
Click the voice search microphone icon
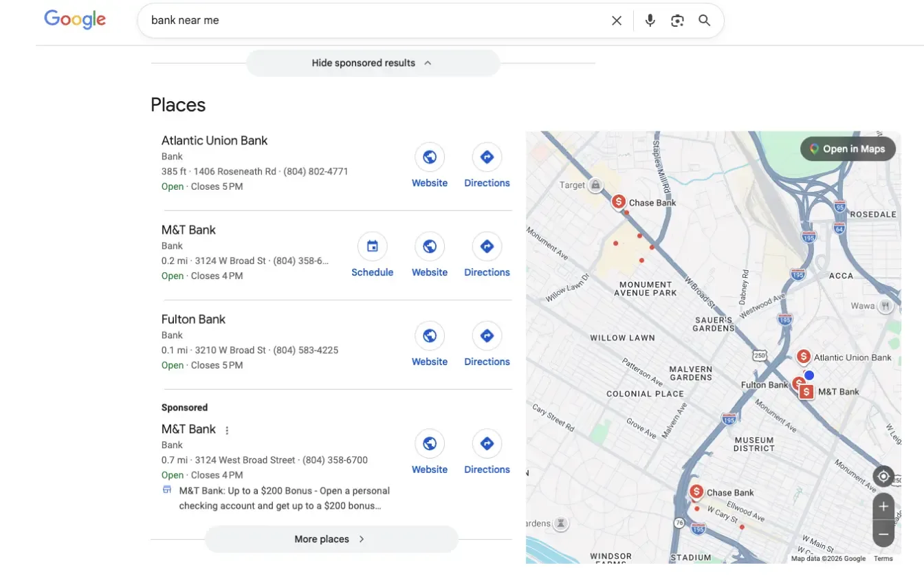click(x=650, y=21)
